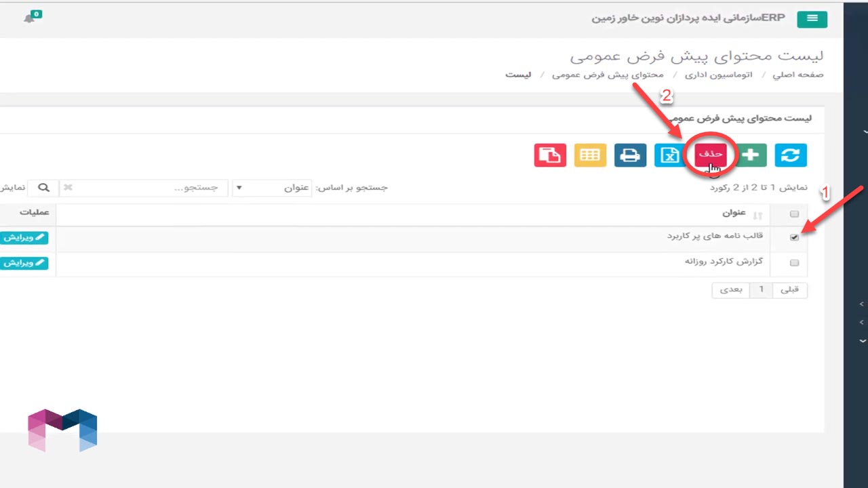
Task: Open محتوای پیش فرض عمومی breadcrumb link
Action: click(x=608, y=75)
